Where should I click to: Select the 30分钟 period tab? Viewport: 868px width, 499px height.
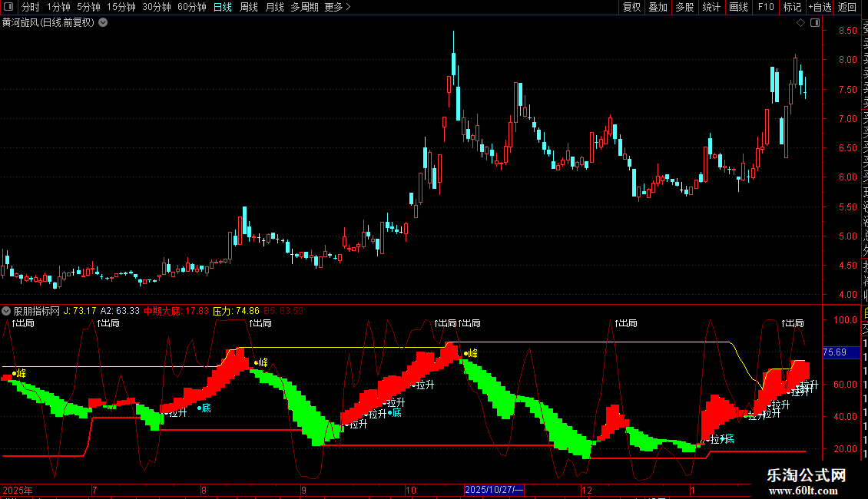[156, 7]
